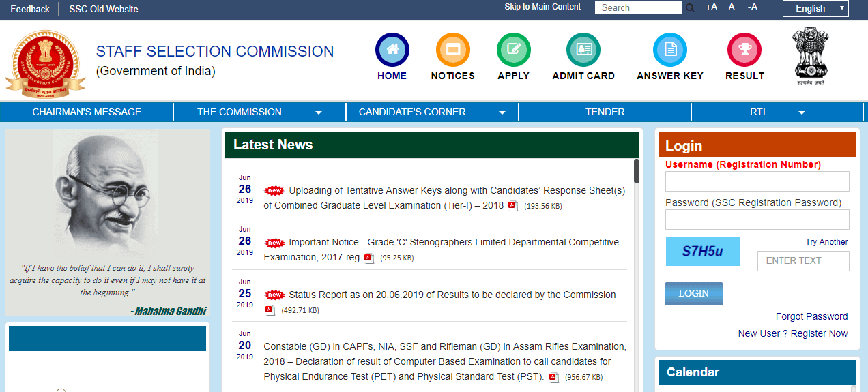Image resolution: width=868 pixels, height=392 pixels.
Task: Open the Result trophy icon
Action: coord(744,50)
